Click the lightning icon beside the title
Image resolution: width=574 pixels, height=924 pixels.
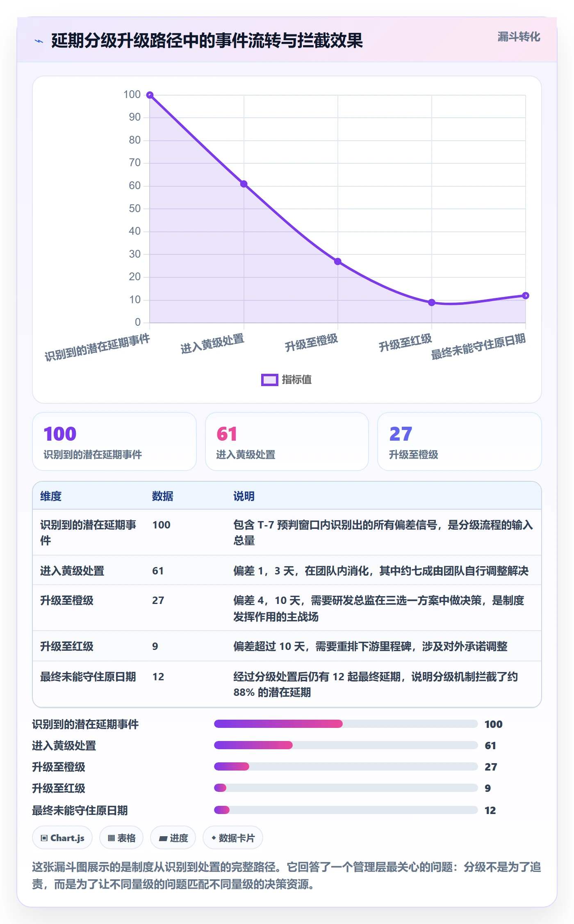click(x=39, y=41)
